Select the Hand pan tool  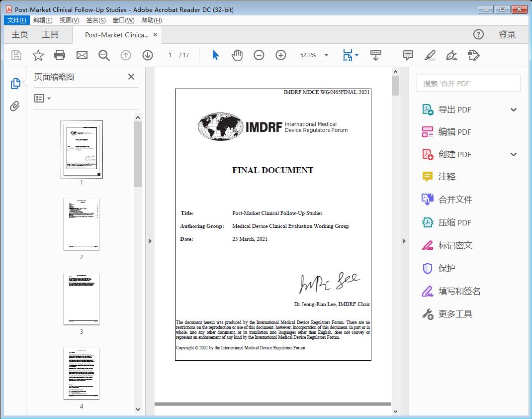[237, 55]
